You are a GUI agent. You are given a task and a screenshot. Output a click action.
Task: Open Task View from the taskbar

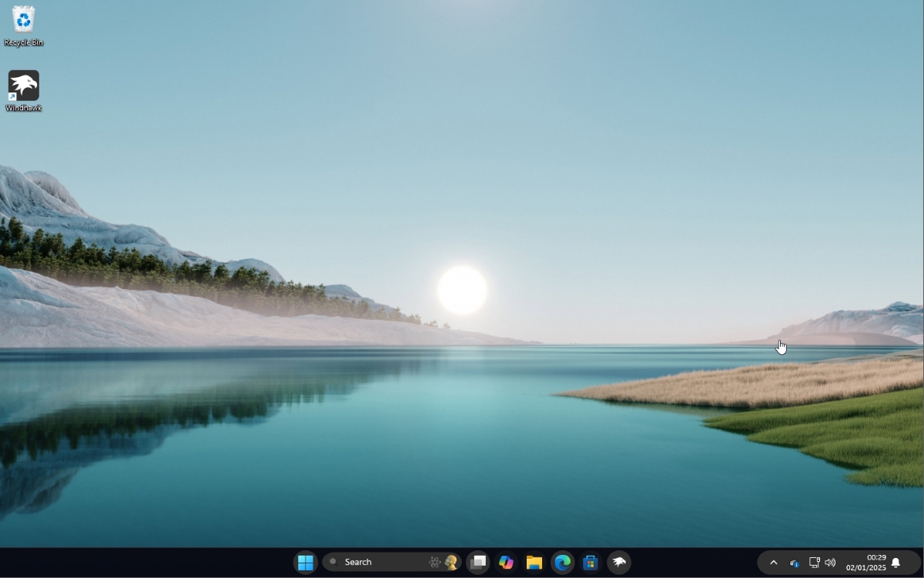[478, 562]
